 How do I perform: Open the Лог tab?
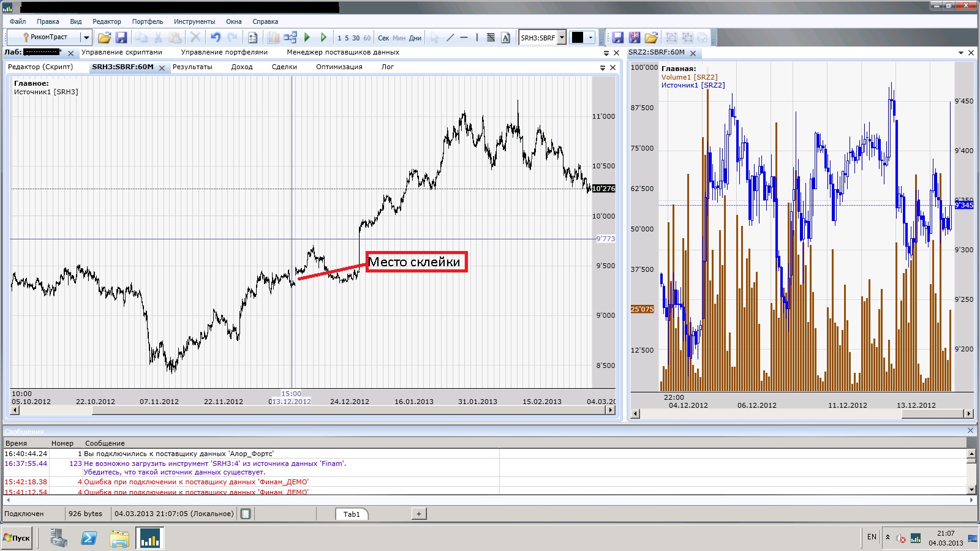pos(388,67)
